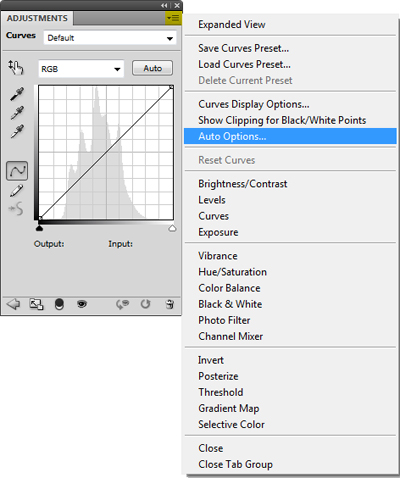This screenshot has height=478, width=400.
Task: Click the Auto button
Action: 152,68
